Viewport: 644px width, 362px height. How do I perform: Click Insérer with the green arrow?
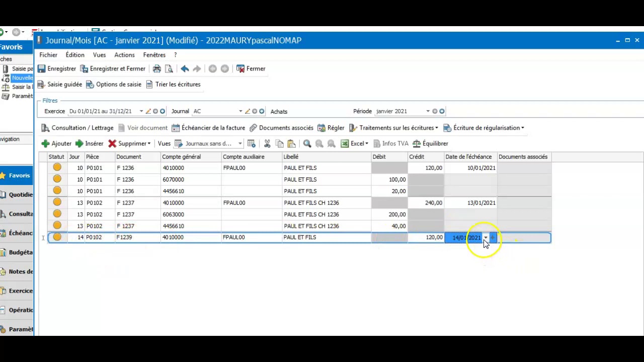89,144
